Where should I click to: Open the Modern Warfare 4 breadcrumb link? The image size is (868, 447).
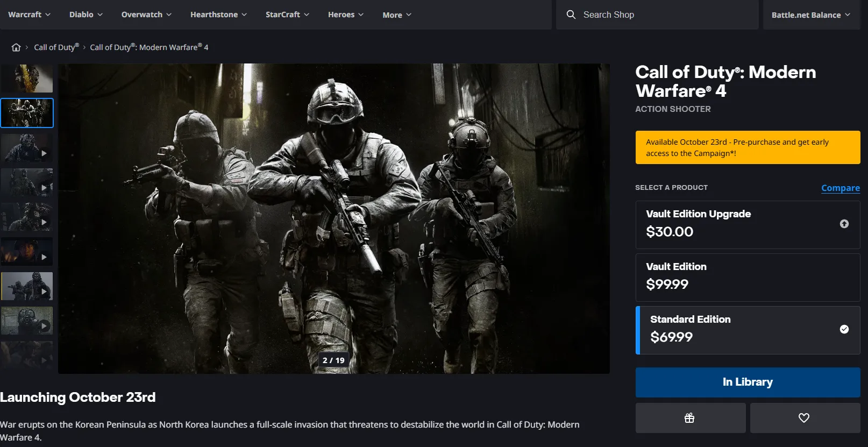coord(149,47)
